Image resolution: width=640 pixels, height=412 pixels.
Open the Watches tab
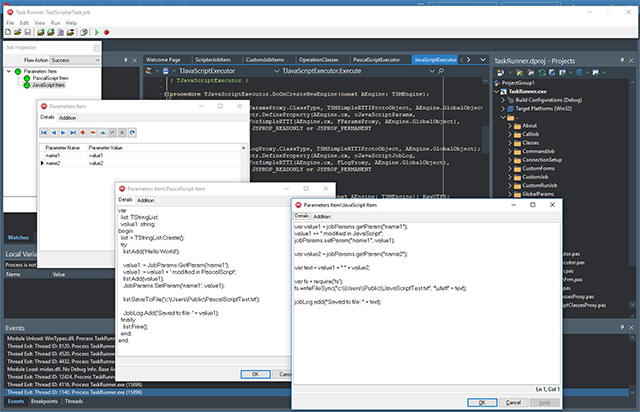pyautogui.click(x=18, y=238)
